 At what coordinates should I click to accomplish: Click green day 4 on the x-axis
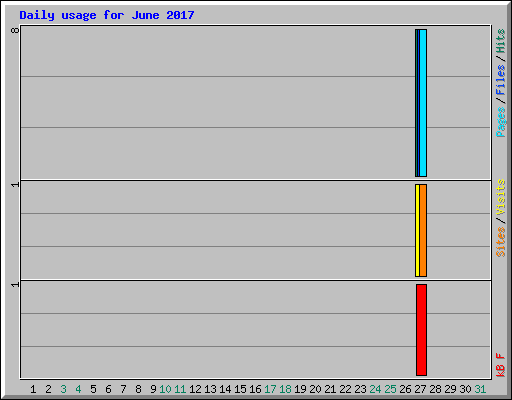pyautogui.click(x=78, y=389)
